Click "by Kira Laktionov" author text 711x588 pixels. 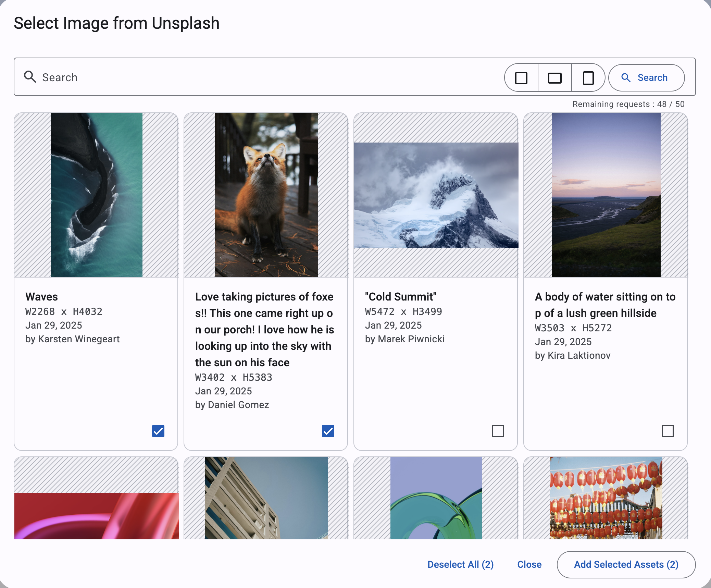(573, 355)
